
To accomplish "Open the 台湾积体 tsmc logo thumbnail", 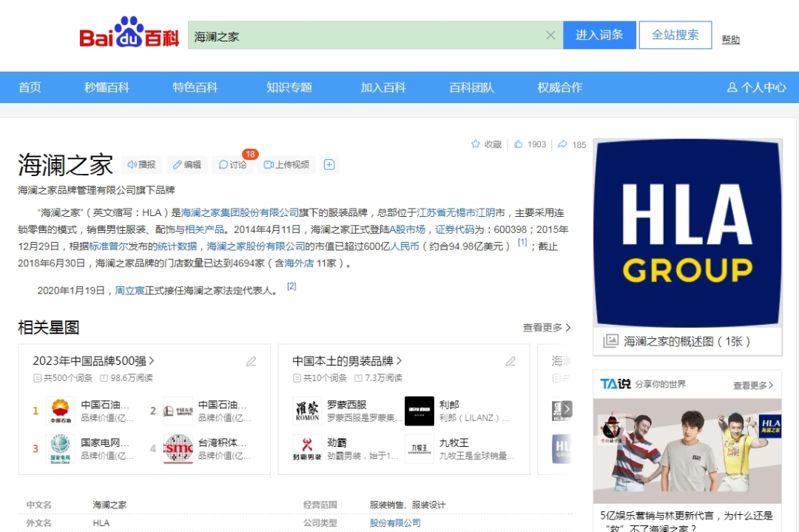I will [178, 449].
